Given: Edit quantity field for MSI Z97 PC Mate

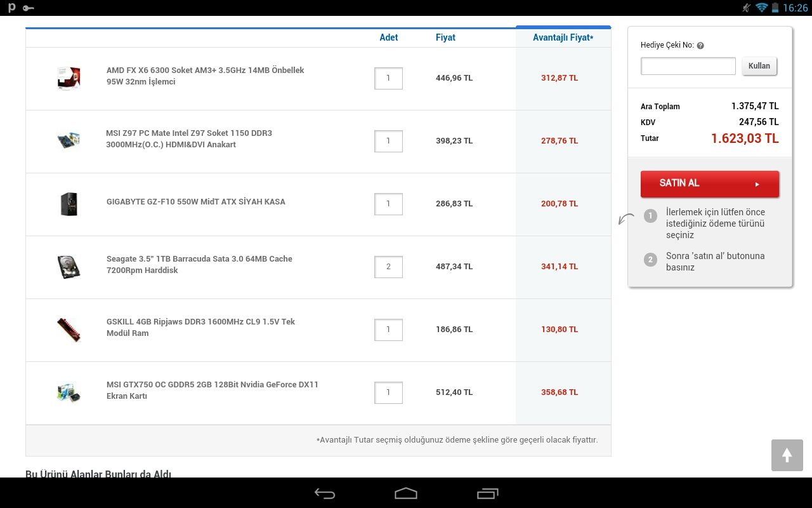Looking at the screenshot, I should [x=388, y=141].
